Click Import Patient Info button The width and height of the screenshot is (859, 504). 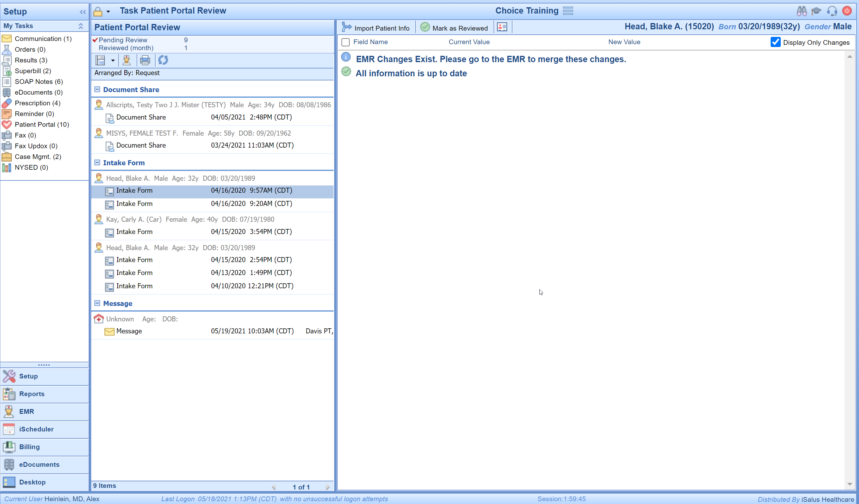click(x=376, y=28)
